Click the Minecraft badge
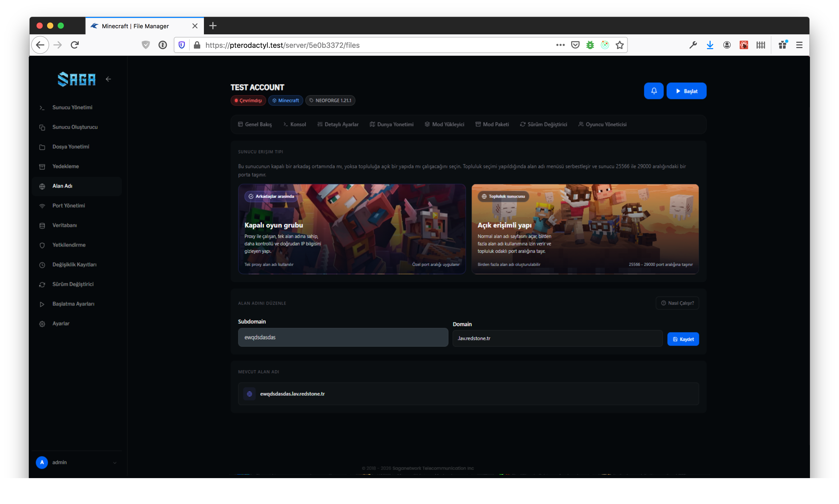The width and height of the screenshot is (839, 504). (286, 101)
